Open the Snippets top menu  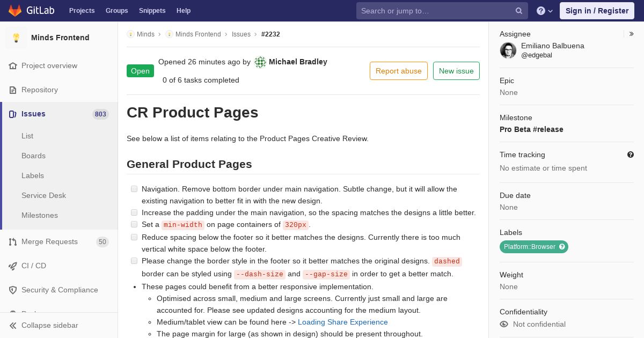[152, 11]
